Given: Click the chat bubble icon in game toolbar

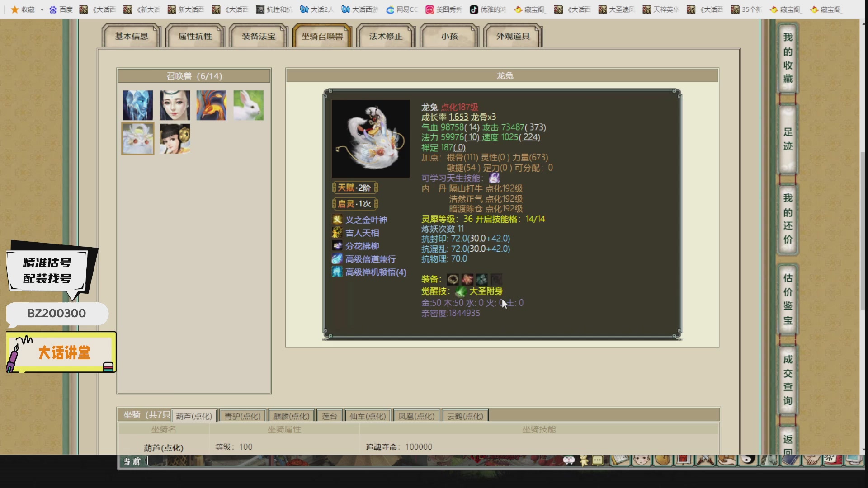Looking at the screenshot, I should [598, 460].
